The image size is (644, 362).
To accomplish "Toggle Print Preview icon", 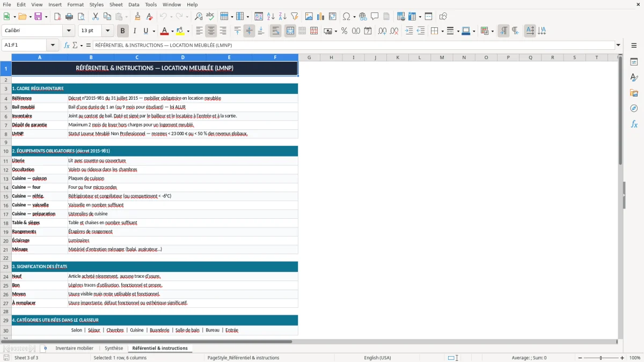I will (x=81, y=17).
